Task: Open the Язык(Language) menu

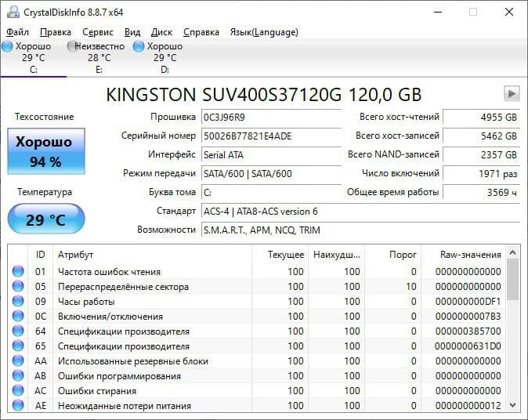Action: (264, 32)
